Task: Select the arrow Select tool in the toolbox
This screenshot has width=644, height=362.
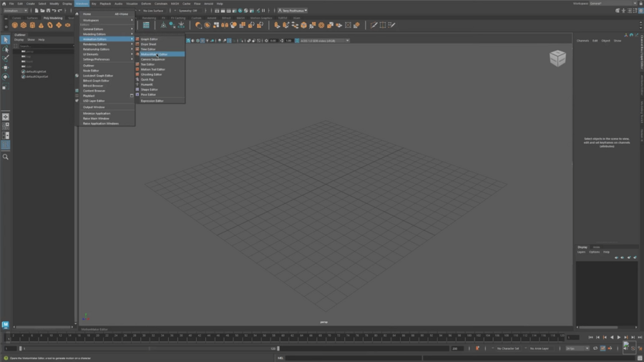Action: point(6,40)
